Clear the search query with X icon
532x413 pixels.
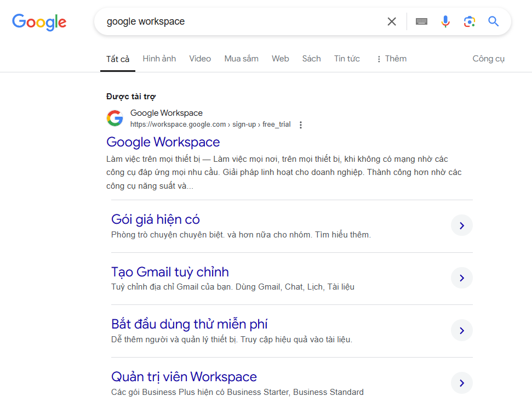pos(392,22)
